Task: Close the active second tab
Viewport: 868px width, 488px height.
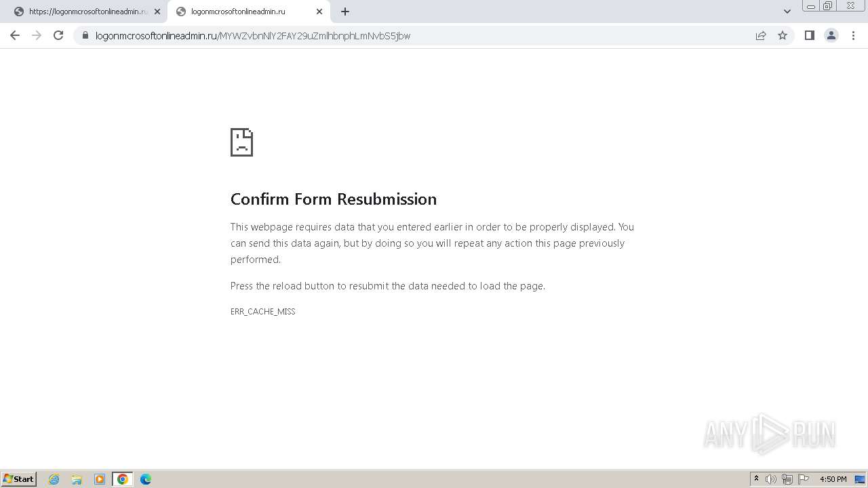Action: (319, 12)
